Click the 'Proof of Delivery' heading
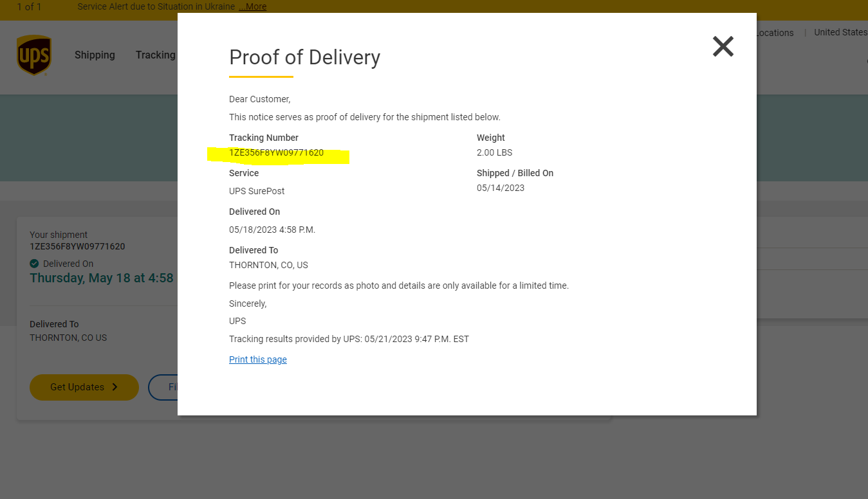Image resolution: width=868 pixels, height=499 pixels. pos(304,57)
